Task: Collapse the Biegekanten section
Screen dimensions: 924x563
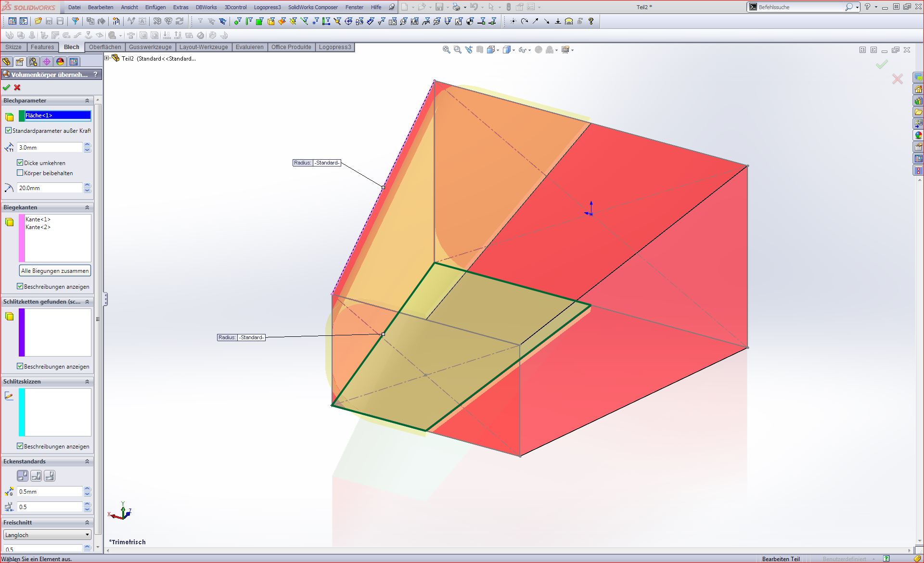Action: point(87,207)
